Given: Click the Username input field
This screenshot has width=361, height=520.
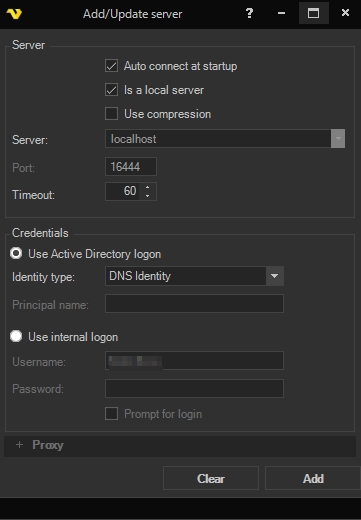Looking at the screenshot, I should 194,360.
